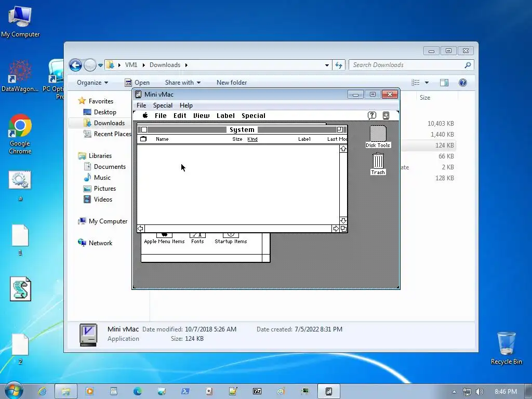Launch Internet Explorer from taskbar

point(42,391)
